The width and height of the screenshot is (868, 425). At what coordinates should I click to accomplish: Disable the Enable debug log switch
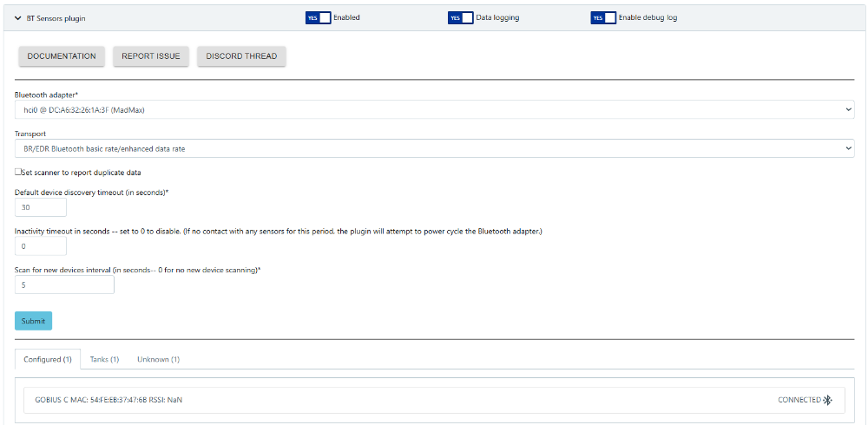coord(602,17)
